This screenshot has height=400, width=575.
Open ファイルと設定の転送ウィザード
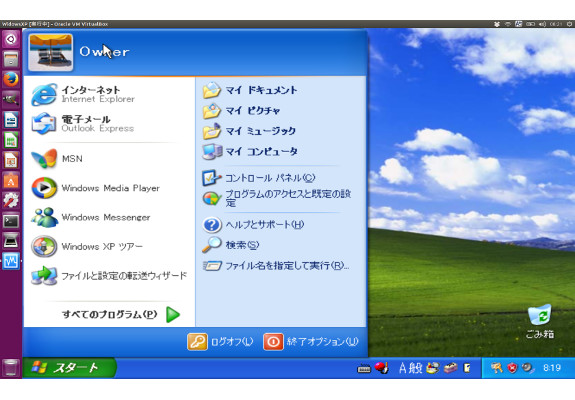coord(110,276)
